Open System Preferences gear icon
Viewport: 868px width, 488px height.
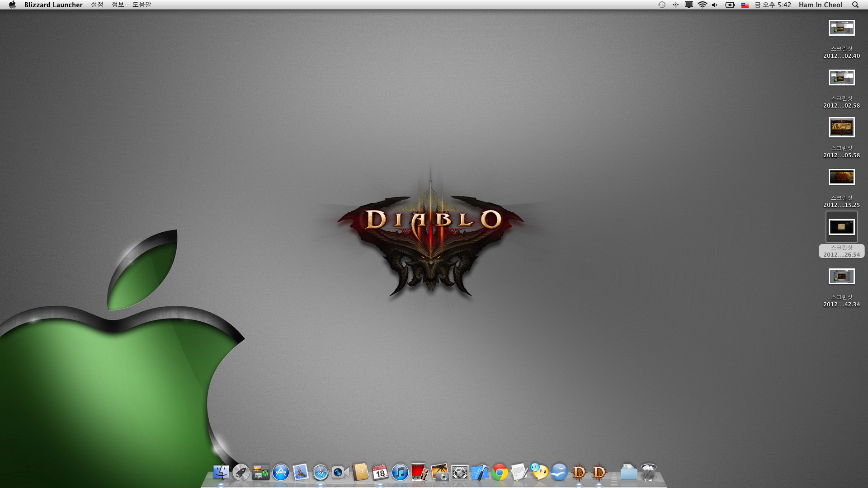click(460, 472)
